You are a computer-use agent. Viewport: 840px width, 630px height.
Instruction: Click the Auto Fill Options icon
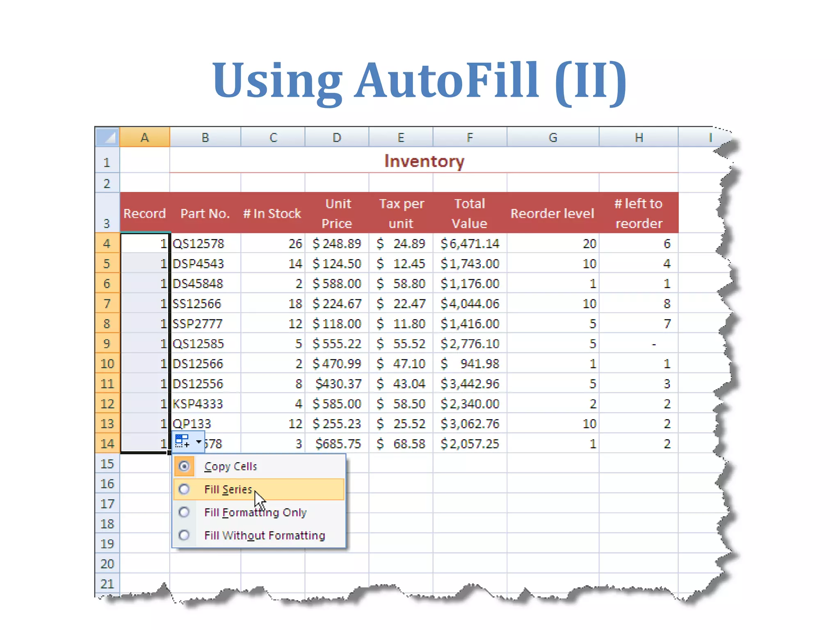[x=183, y=442]
